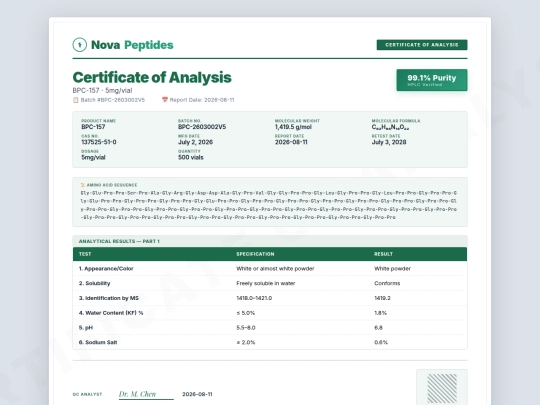
Task: Click the Certificate of Analysis main heading
Action: 152,77
